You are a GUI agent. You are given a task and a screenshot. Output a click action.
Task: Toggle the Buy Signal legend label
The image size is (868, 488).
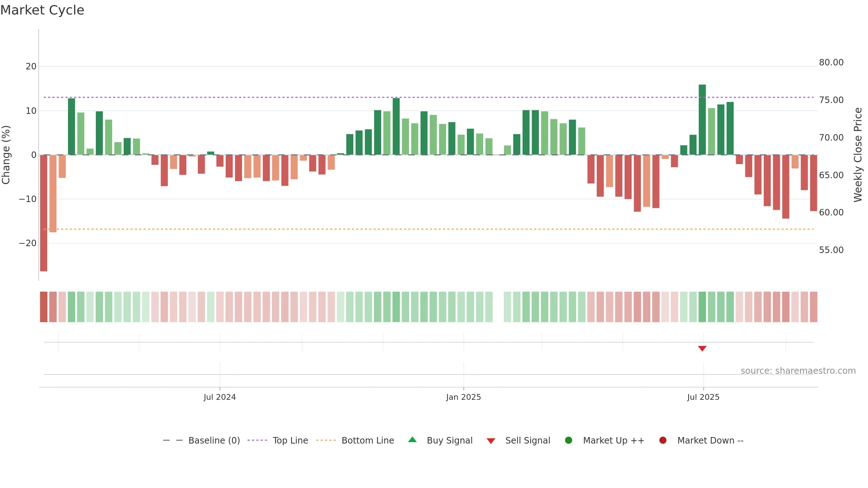[x=450, y=440]
